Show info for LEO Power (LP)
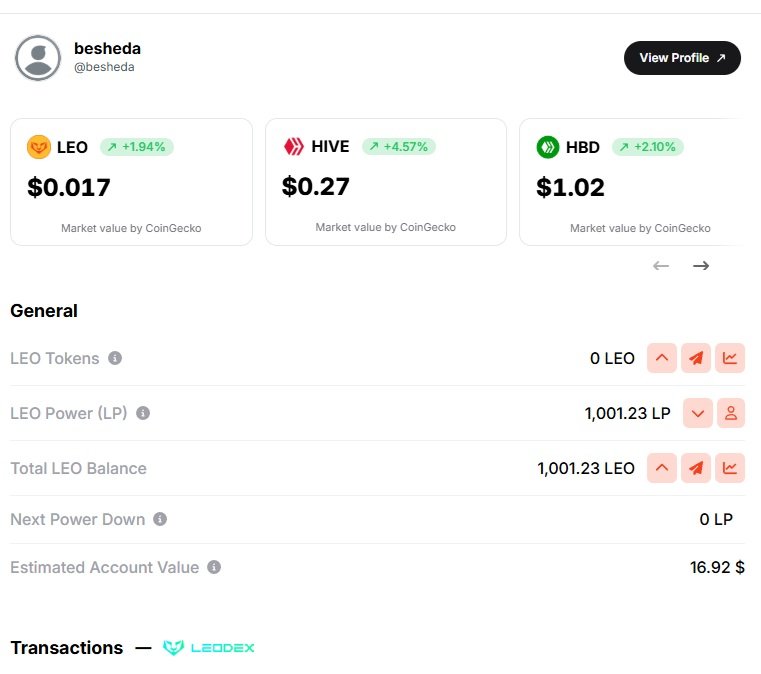This screenshot has width=761, height=674. click(x=143, y=413)
